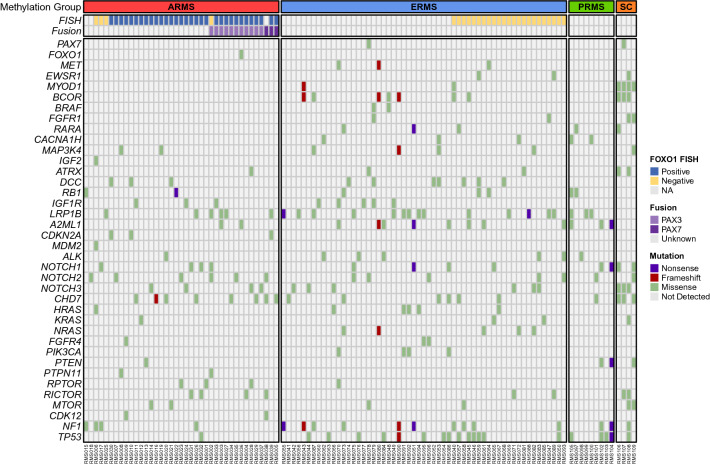
Task: Click the DCC gene row label
Action: [71, 182]
